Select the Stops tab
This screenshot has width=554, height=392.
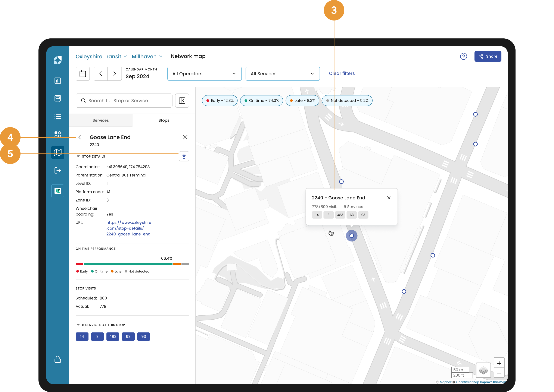tap(164, 120)
